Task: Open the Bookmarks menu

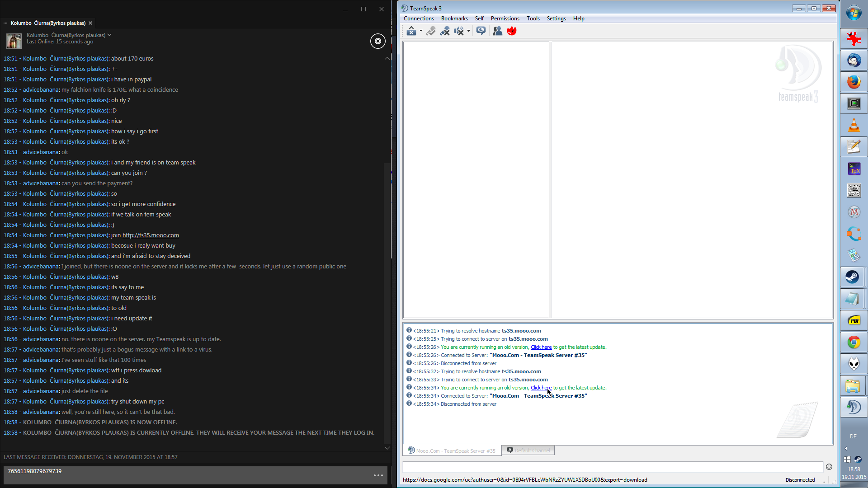Action: [x=454, y=19]
